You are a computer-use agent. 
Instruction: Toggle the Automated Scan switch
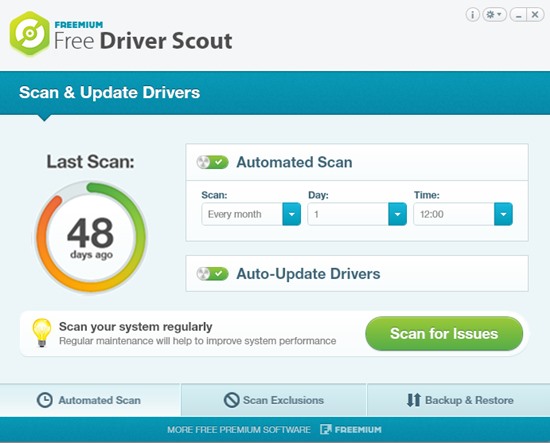tap(213, 162)
